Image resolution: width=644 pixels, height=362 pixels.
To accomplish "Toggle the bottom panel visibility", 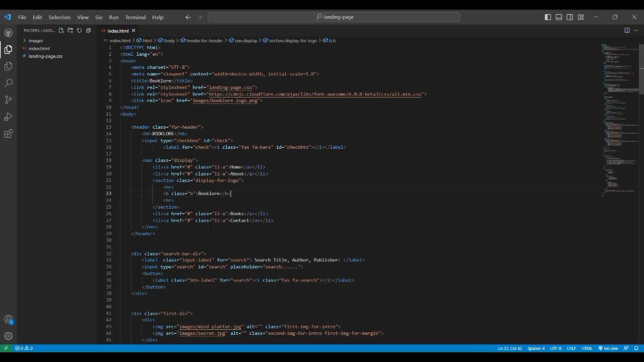I will pyautogui.click(x=559, y=17).
